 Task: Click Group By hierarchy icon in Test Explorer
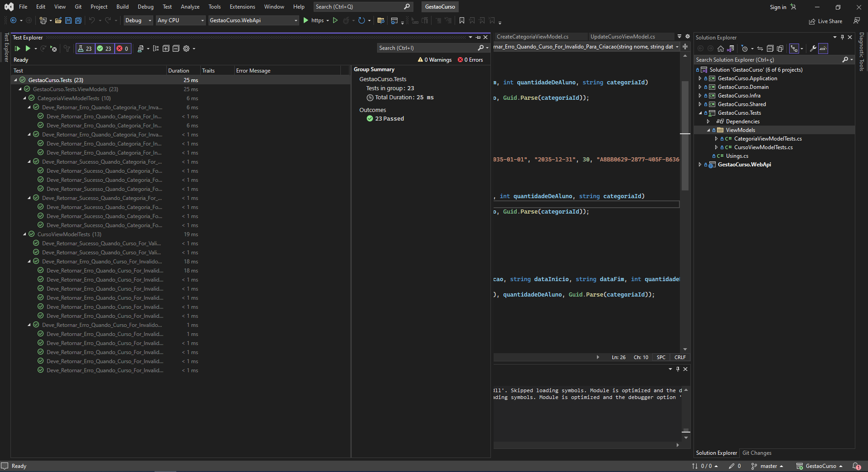[x=156, y=49]
